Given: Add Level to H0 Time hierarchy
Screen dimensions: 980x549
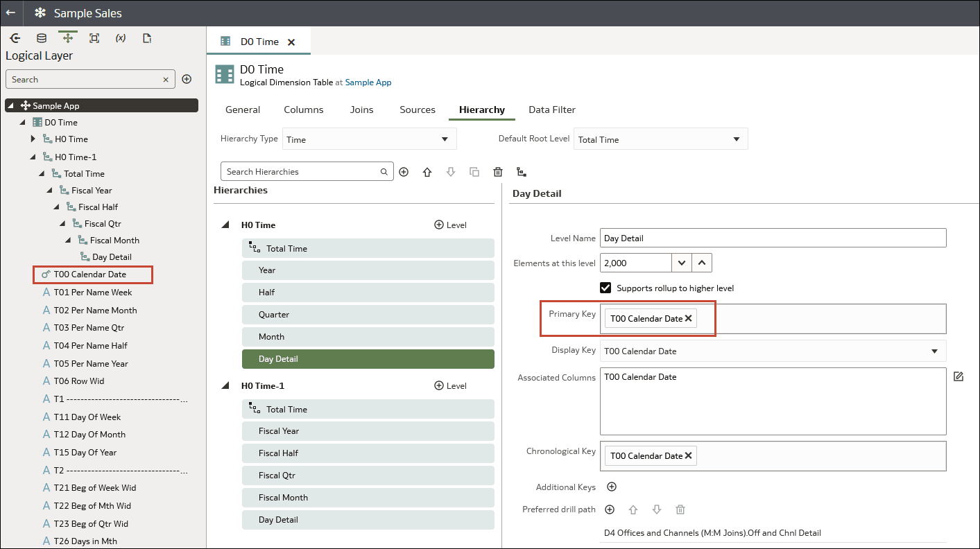Looking at the screenshot, I should (x=450, y=225).
